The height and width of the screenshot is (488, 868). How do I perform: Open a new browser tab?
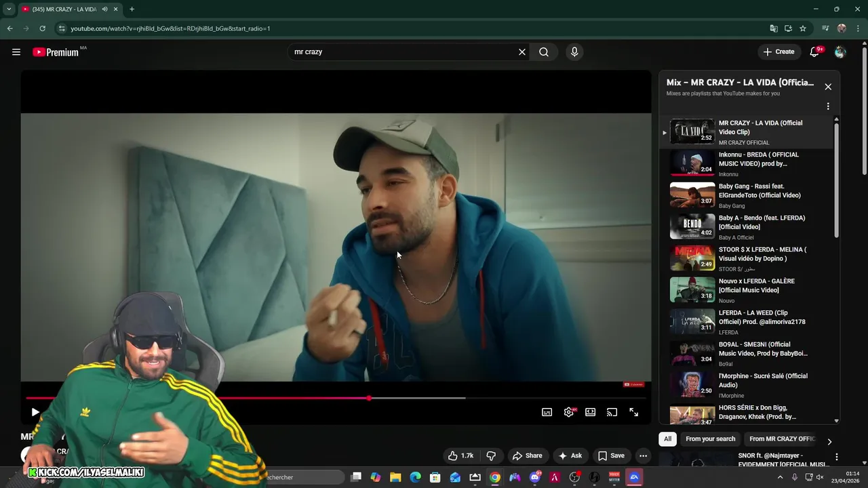(x=132, y=9)
